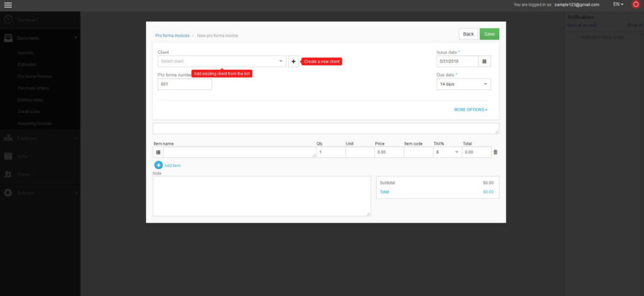This screenshot has height=296, width=644.
Task: Open Pro forma invoices in sidebar
Action: 35,76
